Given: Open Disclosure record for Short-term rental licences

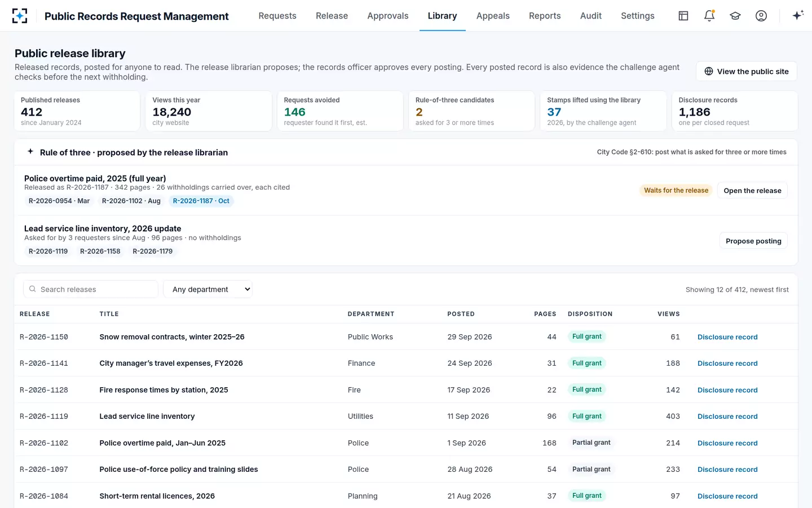Looking at the screenshot, I should click(x=727, y=496).
